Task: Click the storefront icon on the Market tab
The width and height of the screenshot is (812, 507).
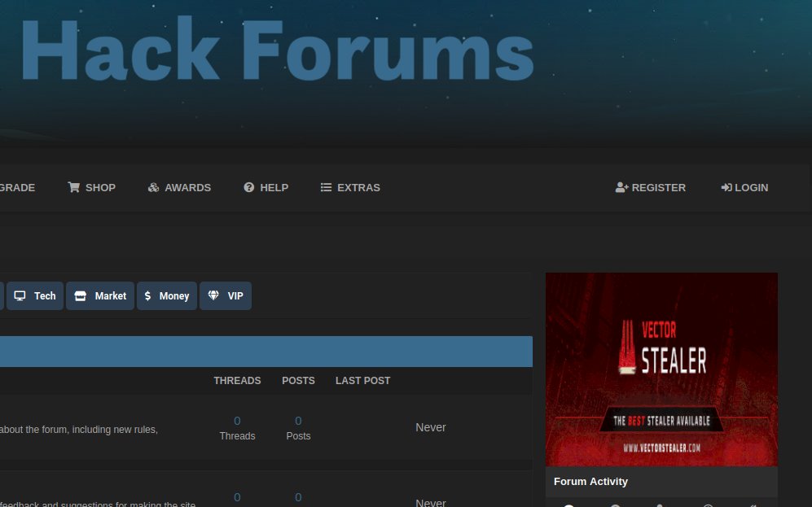Action: (81, 296)
